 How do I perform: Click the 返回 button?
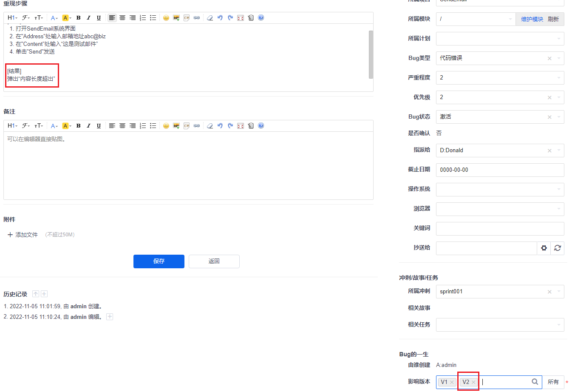(x=214, y=261)
